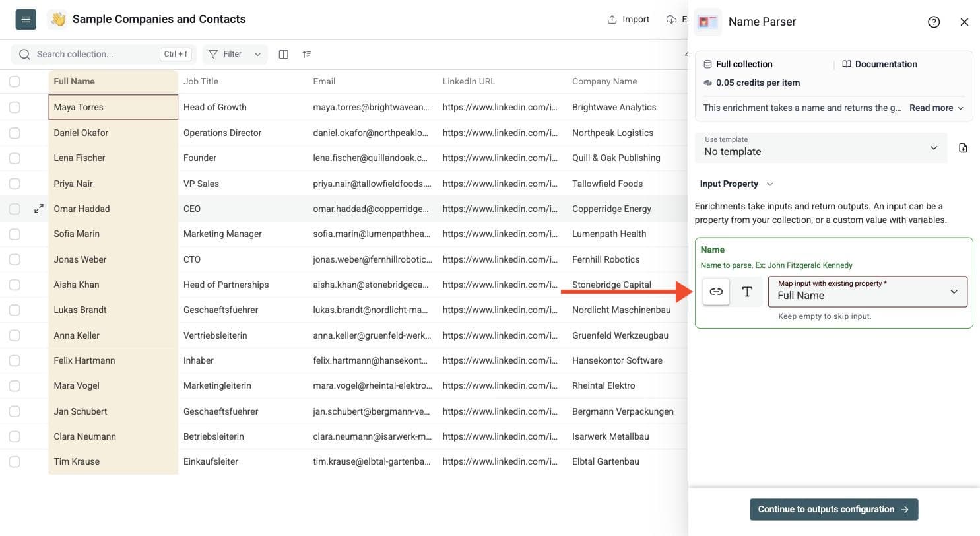The height and width of the screenshot is (536, 980).
Task: Select the link existing property mode
Action: coord(716,292)
